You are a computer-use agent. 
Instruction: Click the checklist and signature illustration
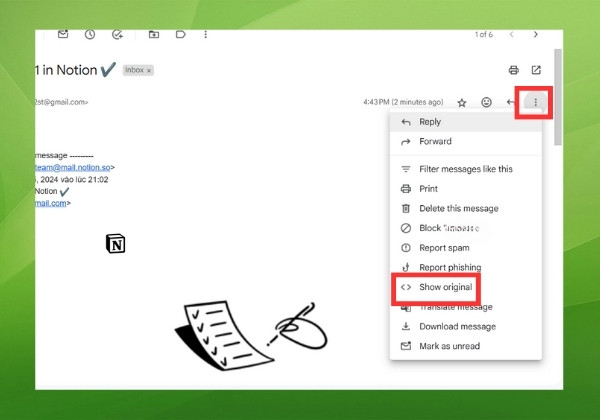pos(251,336)
